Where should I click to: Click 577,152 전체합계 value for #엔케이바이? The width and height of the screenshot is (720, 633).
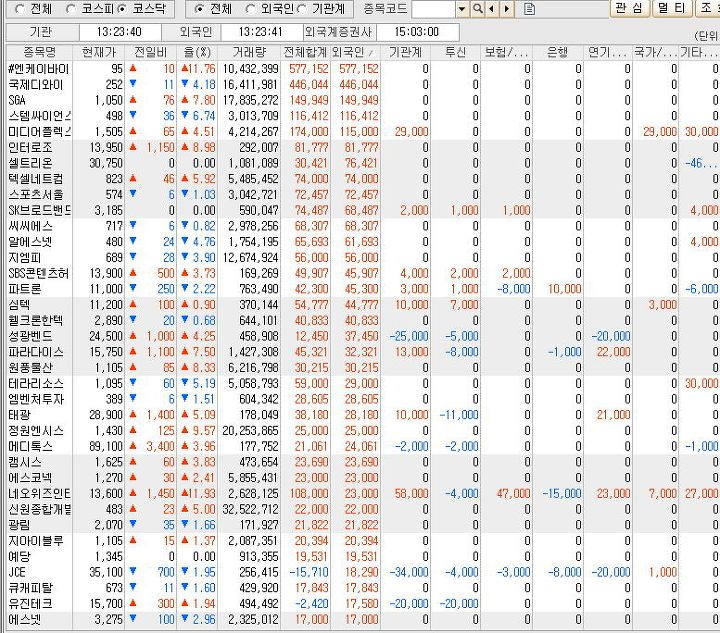point(309,69)
